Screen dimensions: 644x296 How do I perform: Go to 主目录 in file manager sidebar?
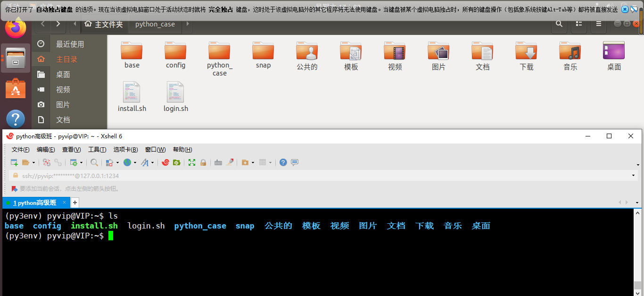(x=69, y=59)
